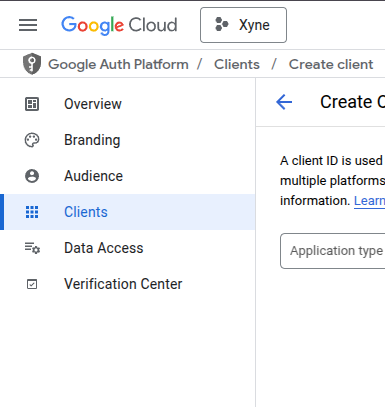385x407 pixels.
Task: Click the Clients grid icon
Action: pos(32,212)
